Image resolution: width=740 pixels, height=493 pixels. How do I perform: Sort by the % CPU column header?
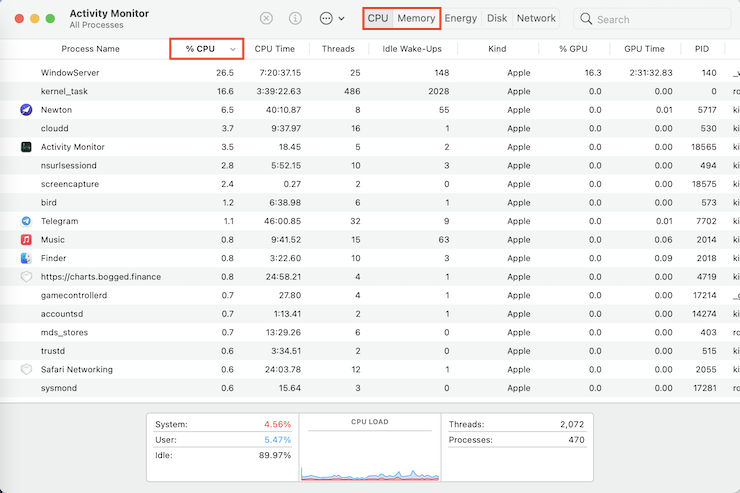pyautogui.click(x=207, y=49)
